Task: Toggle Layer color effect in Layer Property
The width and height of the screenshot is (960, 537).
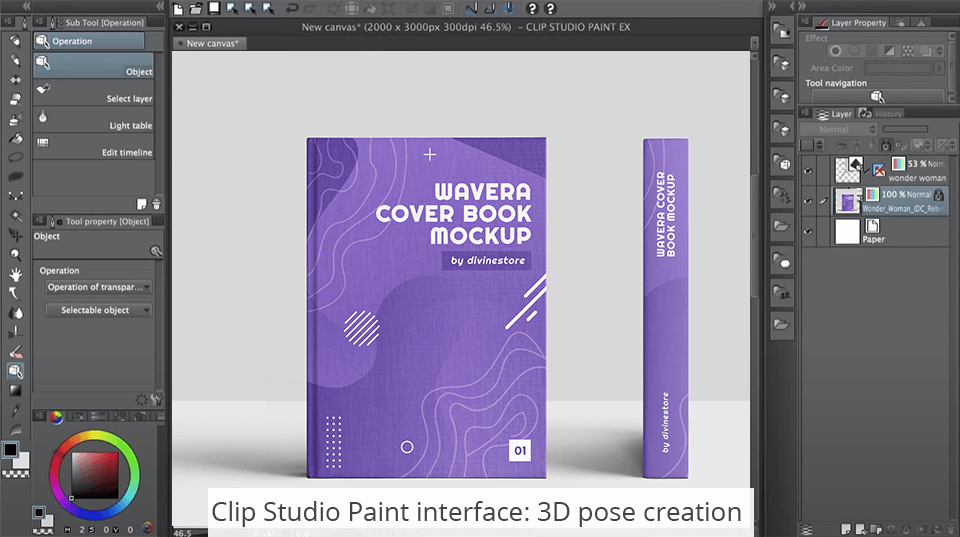Action: pos(890,51)
